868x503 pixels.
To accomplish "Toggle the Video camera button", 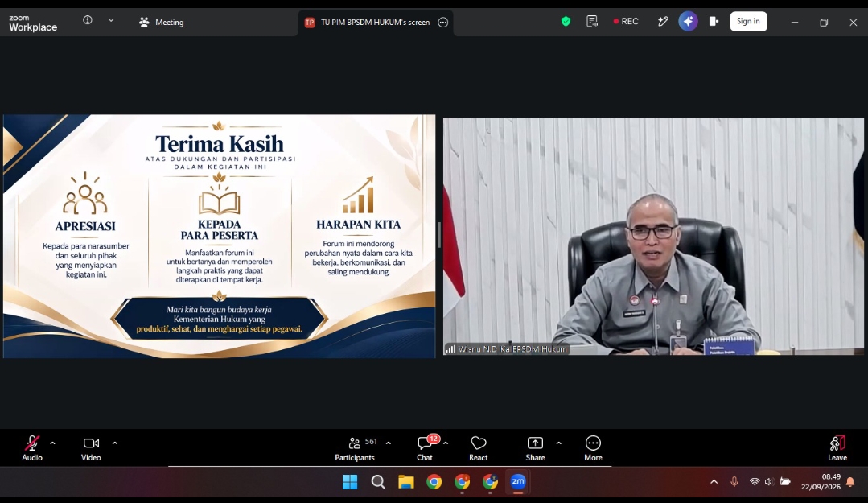I will pyautogui.click(x=92, y=448).
